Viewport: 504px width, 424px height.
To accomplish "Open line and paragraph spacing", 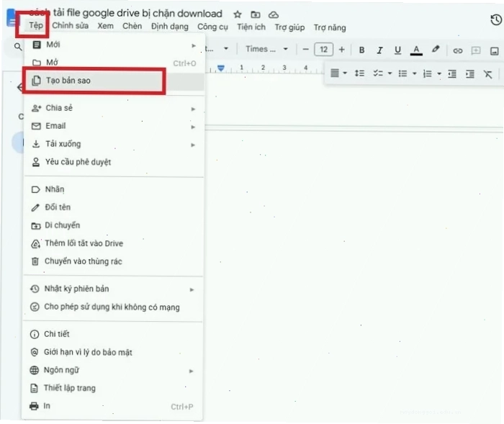I will 359,73.
